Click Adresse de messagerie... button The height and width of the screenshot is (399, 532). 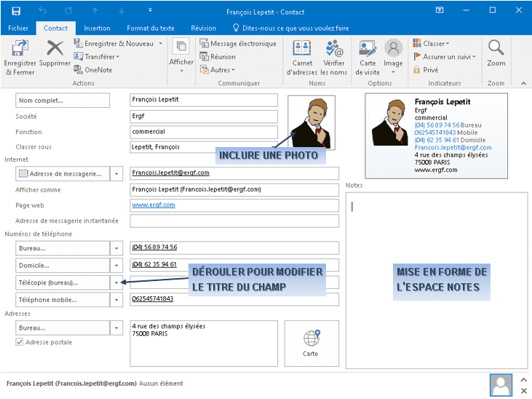click(63, 174)
